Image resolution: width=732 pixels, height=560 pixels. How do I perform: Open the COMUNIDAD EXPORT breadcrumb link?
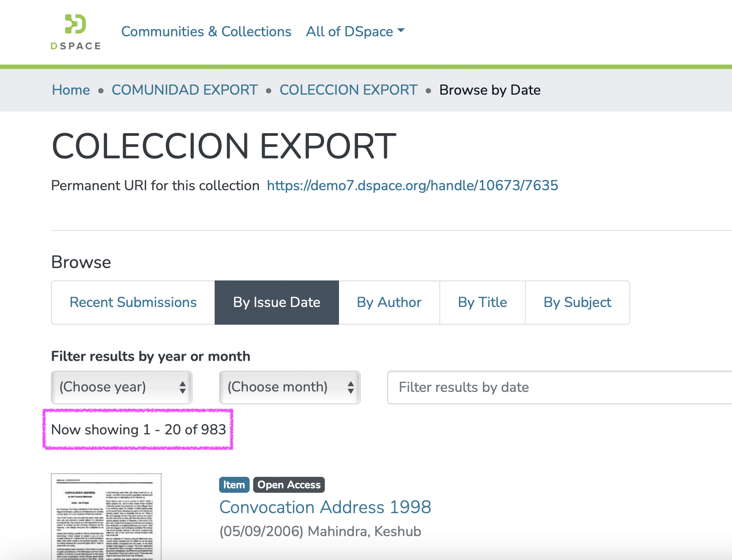click(184, 90)
